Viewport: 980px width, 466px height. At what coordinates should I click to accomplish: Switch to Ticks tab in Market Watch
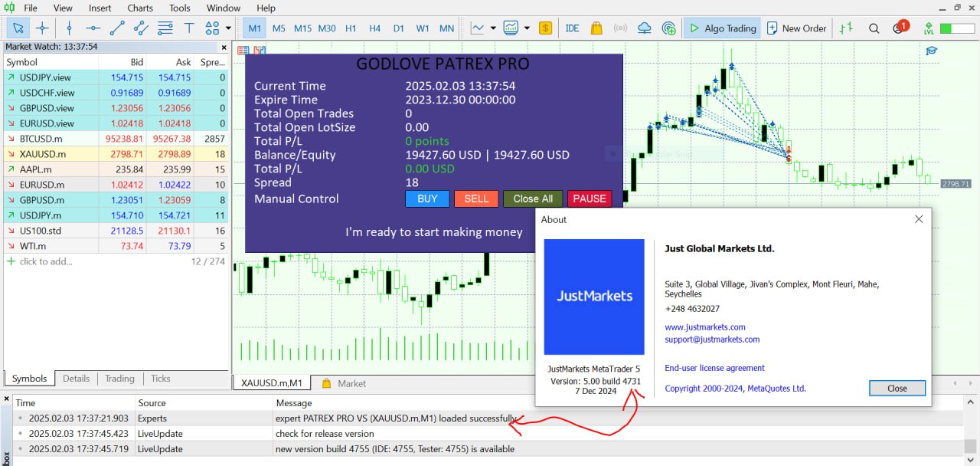pos(161,379)
